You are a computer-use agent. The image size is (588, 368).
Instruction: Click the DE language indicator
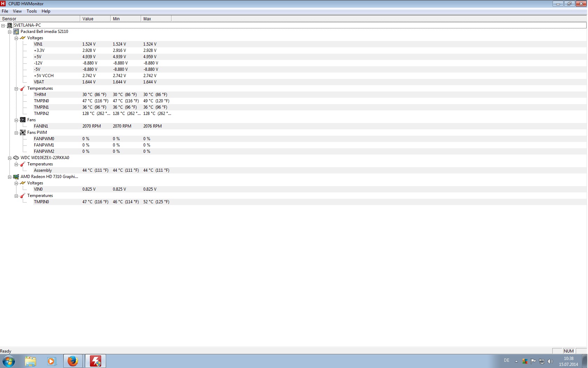(x=506, y=360)
